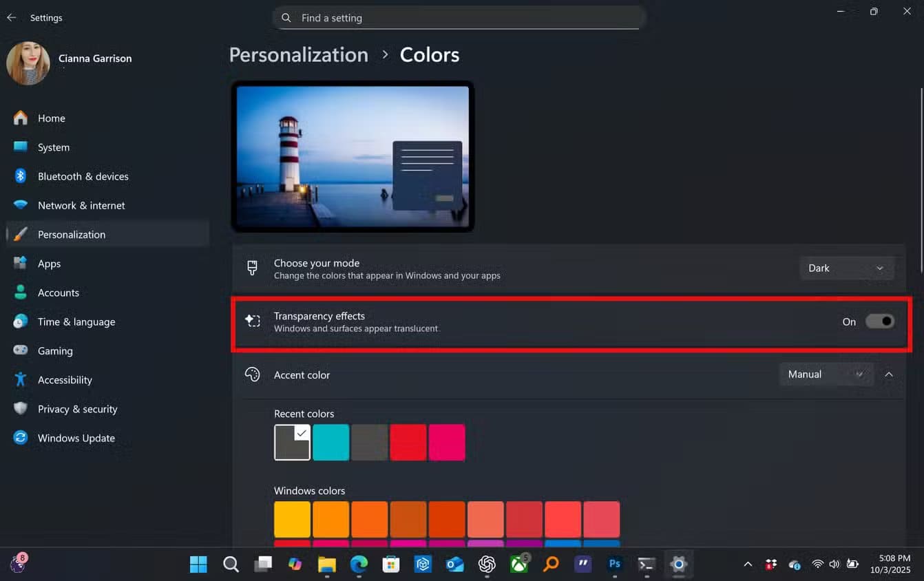The width and height of the screenshot is (924, 581).
Task: Select the checked dark gray recent color
Action: [x=292, y=442]
